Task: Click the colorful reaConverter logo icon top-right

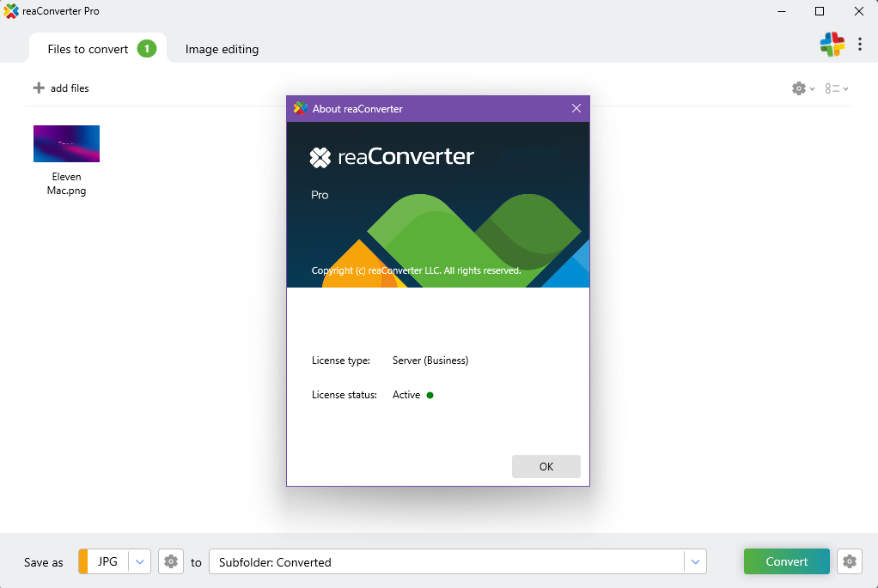Action: tap(832, 44)
